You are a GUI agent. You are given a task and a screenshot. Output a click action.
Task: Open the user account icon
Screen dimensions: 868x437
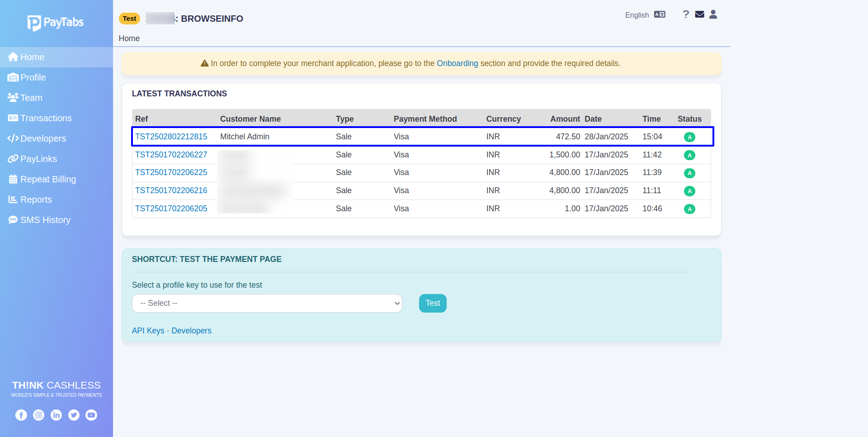click(x=713, y=14)
